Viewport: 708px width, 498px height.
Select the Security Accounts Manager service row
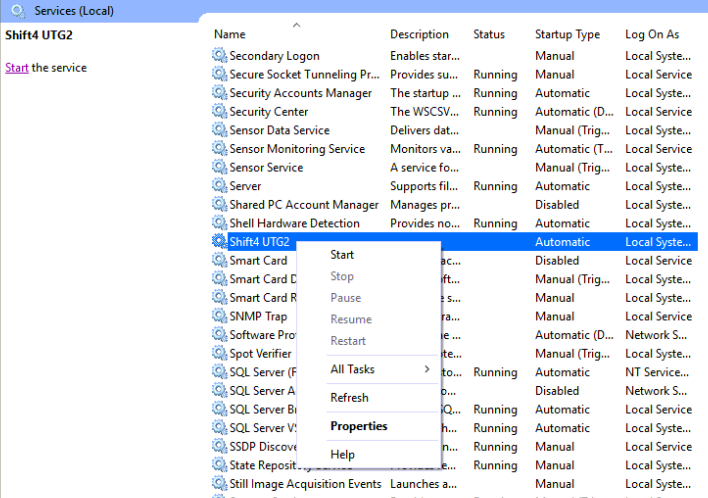pos(300,93)
